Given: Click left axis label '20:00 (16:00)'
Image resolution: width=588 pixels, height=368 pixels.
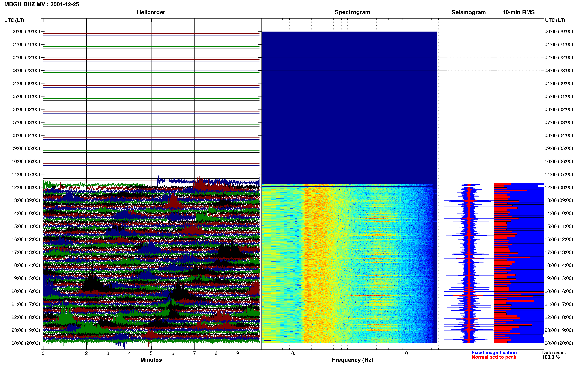Looking at the screenshot, I should [x=26, y=291].
